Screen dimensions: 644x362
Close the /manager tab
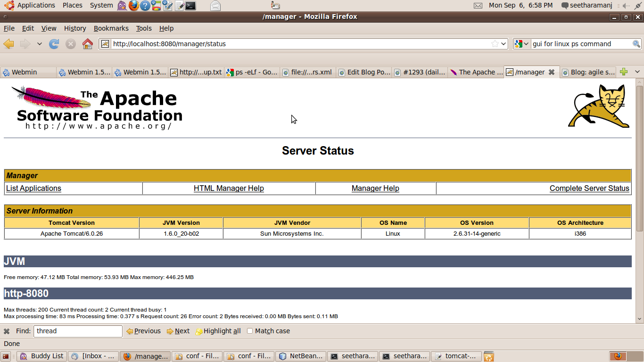(551, 72)
